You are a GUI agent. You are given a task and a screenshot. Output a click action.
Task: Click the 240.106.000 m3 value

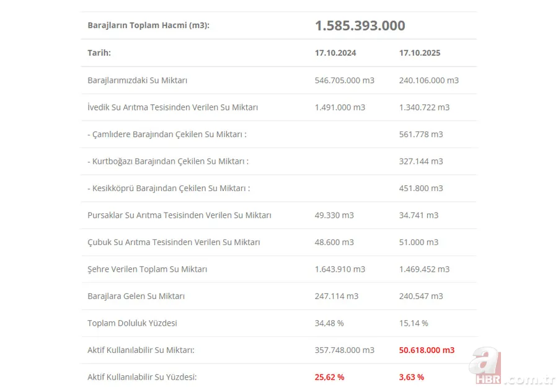point(428,80)
